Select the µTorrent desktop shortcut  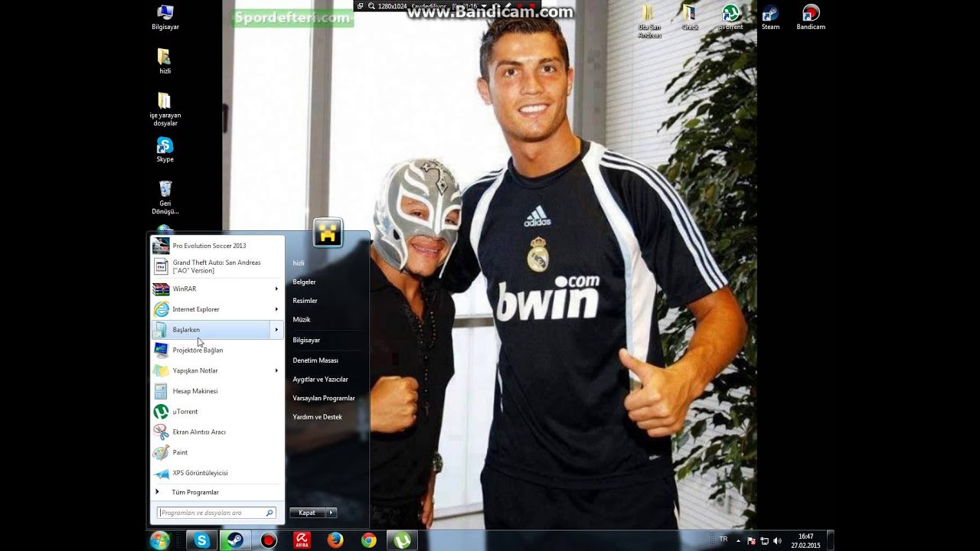[730, 18]
